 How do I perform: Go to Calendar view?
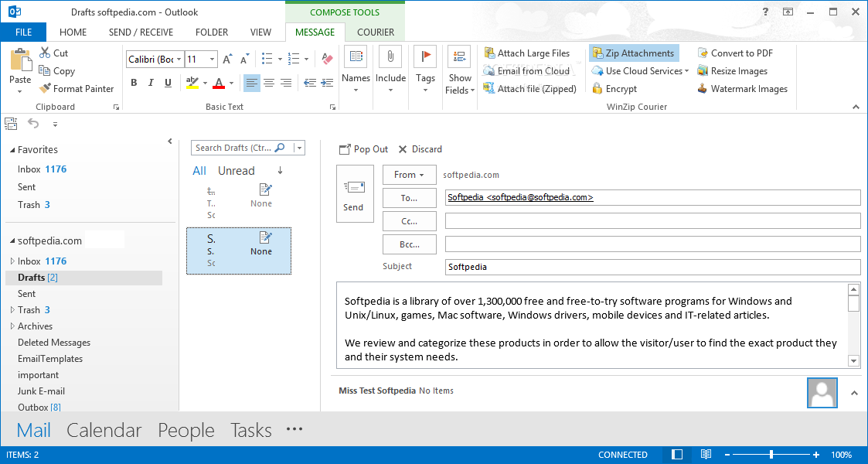click(x=104, y=430)
